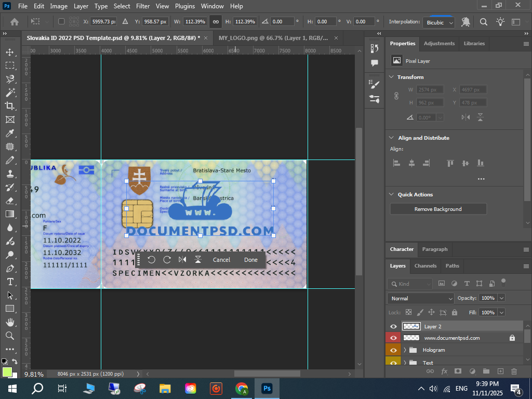Hide Layer 2 using its eye icon
The width and height of the screenshot is (532, 399).
pos(393,326)
